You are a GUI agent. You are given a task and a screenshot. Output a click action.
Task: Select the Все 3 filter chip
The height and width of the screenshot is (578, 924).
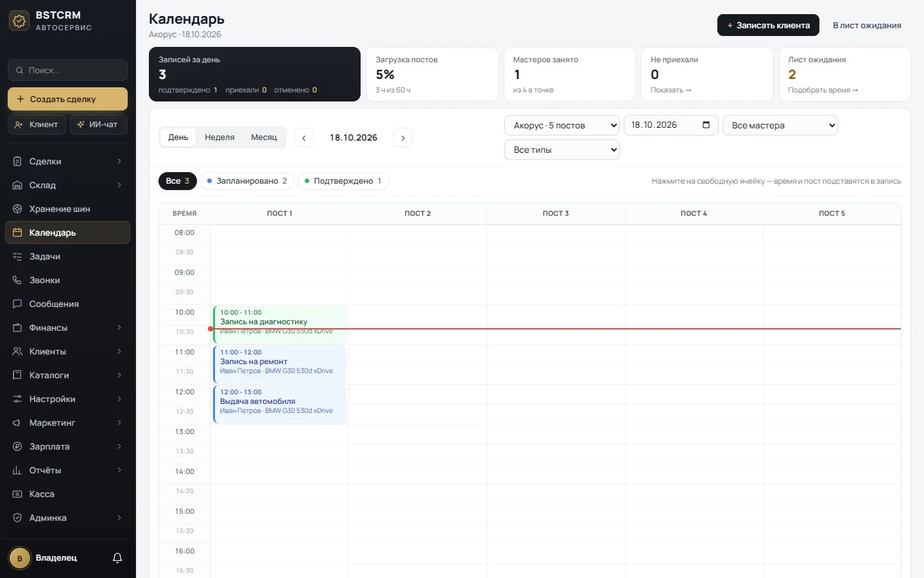(178, 181)
